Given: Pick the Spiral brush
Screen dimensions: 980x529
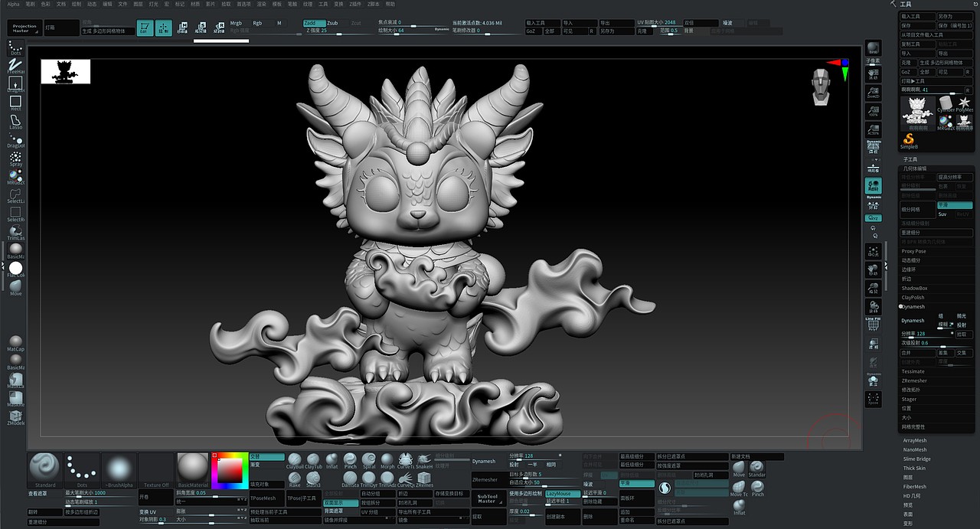Looking at the screenshot, I should tap(369, 460).
